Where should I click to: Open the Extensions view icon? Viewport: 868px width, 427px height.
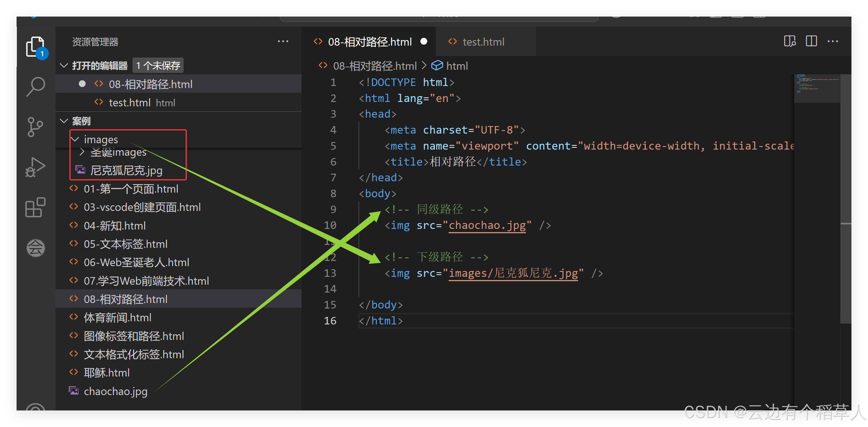click(x=35, y=207)
